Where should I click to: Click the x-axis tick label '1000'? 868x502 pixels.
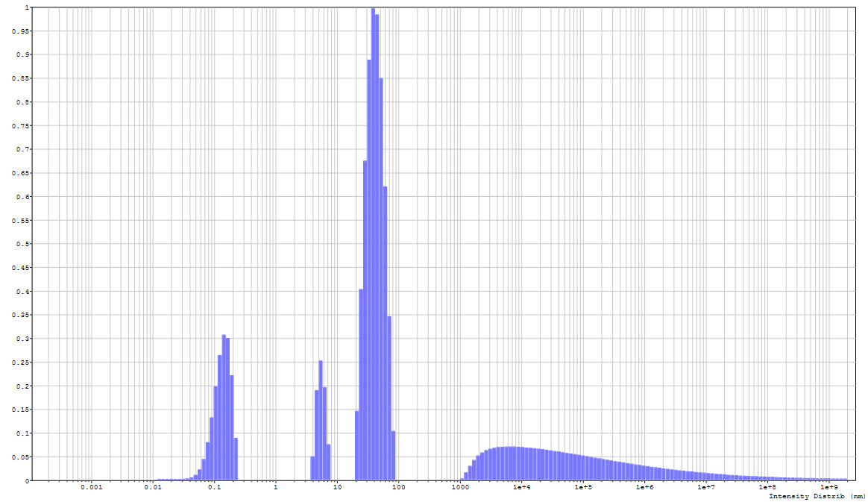tap(460, 487)
